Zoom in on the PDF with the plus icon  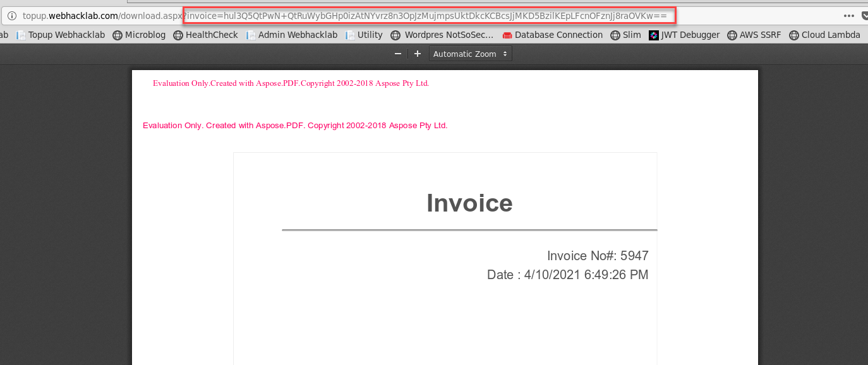pos(417,54)
